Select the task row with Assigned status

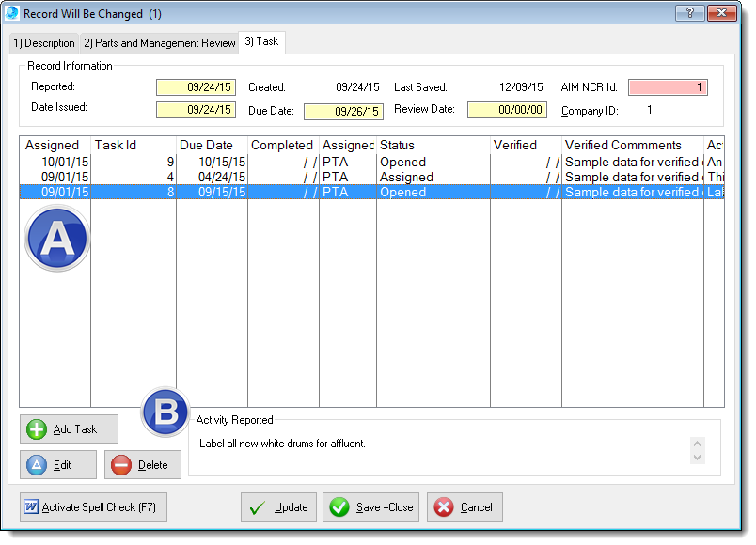point(282,177)
